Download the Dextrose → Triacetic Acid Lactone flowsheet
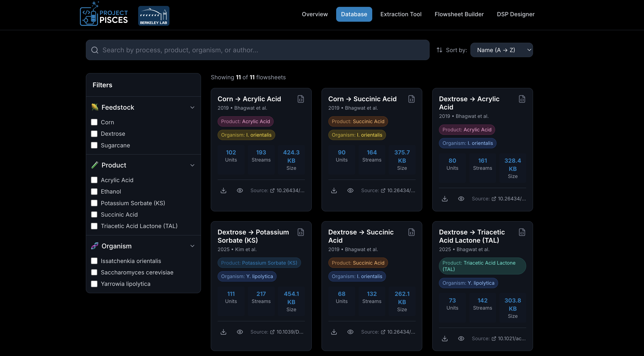The image size is (644, 356). (444, 338)
